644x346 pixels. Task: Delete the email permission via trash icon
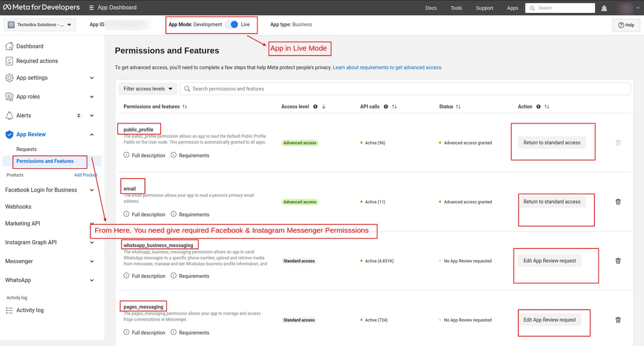coord(618,202)
